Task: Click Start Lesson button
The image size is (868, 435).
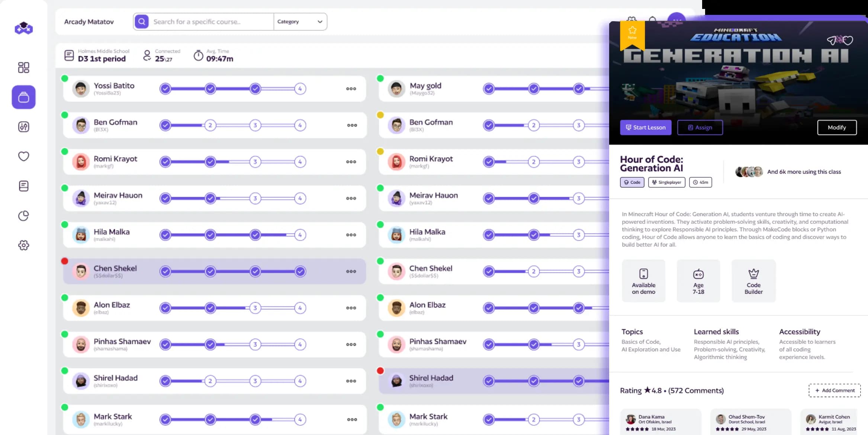Action: pos(646,127)
